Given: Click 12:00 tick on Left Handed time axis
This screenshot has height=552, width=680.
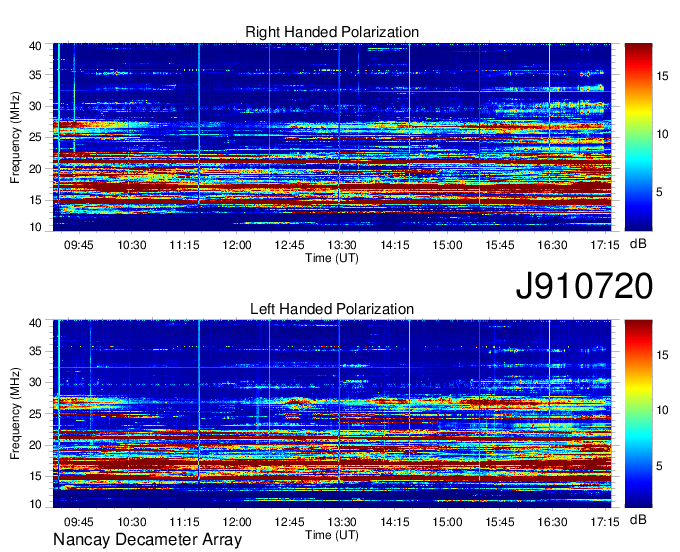Looking at the screenshot, I should click(237, 522).
